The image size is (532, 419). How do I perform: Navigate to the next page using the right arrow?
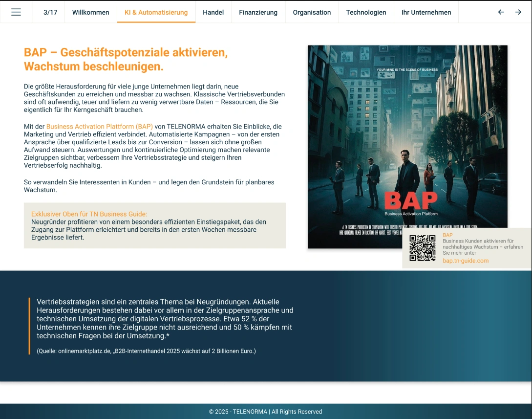(x=517, y=12)
